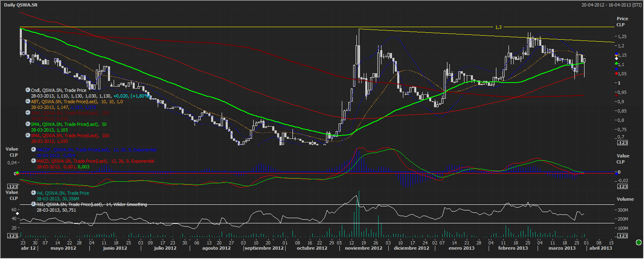Click the 1,3 label on the yellow line

pos(498,27)
